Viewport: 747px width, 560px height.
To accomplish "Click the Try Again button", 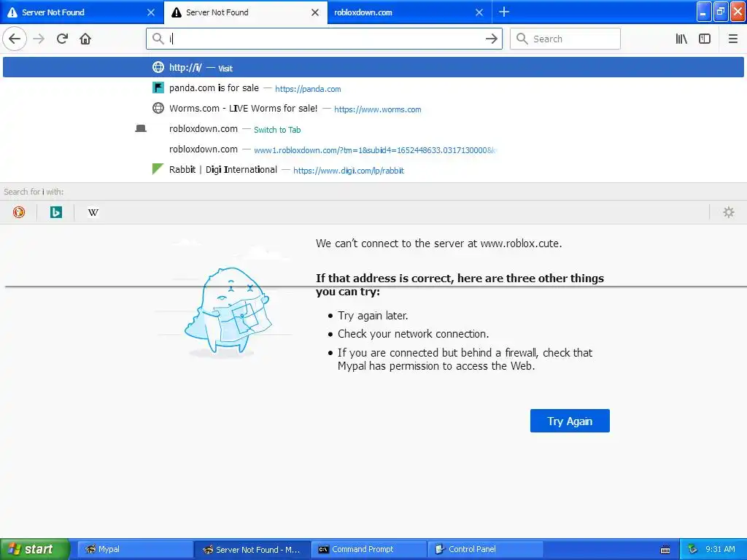I will tap(570, 421).
